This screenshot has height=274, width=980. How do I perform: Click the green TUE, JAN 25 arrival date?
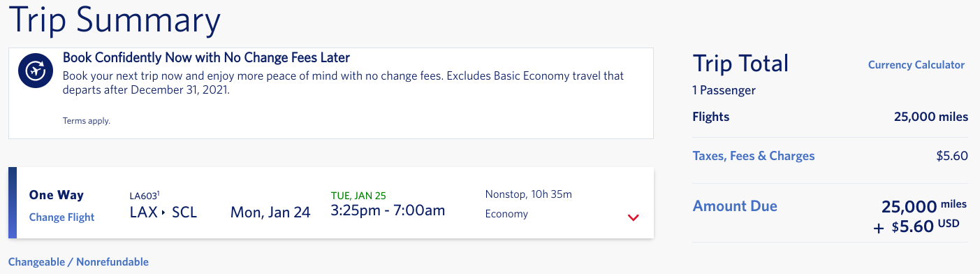(358, 195)
